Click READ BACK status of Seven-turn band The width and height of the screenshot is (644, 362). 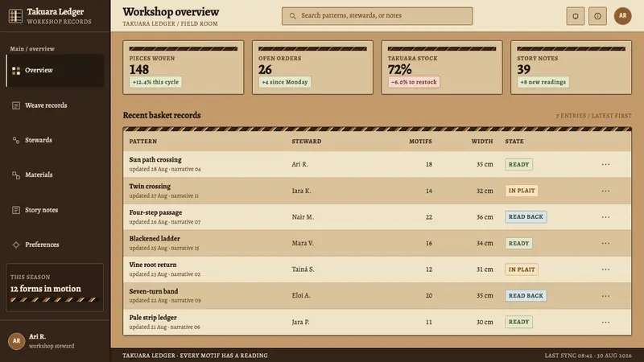coord(526,296)
